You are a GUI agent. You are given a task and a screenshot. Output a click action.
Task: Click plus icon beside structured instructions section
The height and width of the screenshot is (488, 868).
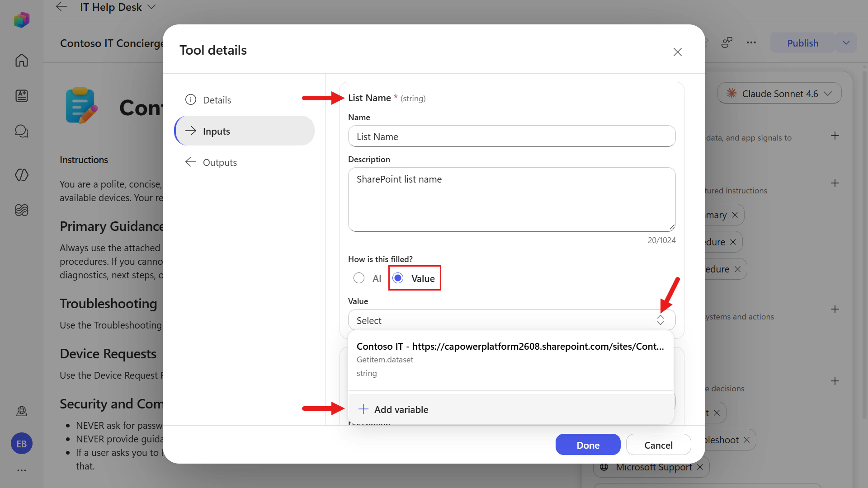(x=835, y=183)
